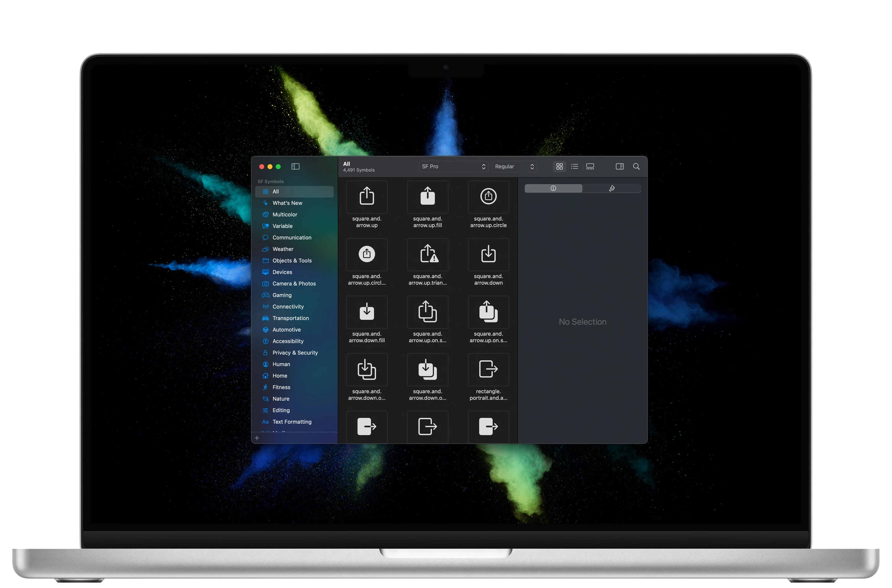
Task: Select square.and.arrow.down symbol
Action: coord(488,255)
